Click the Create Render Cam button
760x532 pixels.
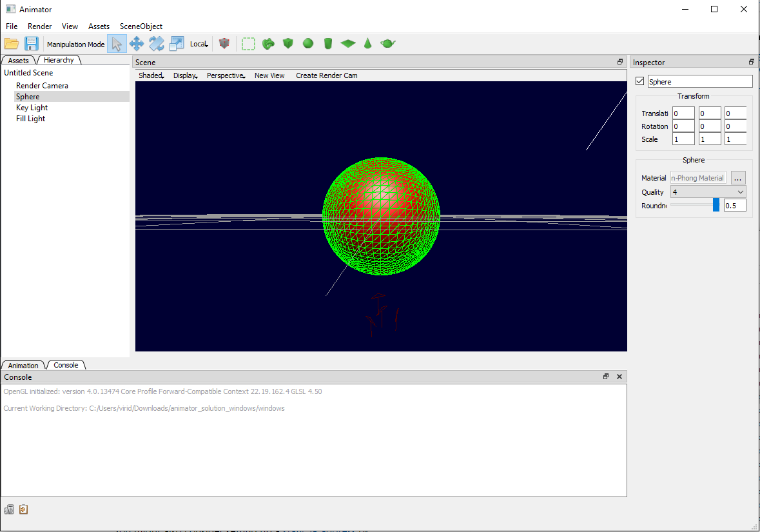coord(326,75)
